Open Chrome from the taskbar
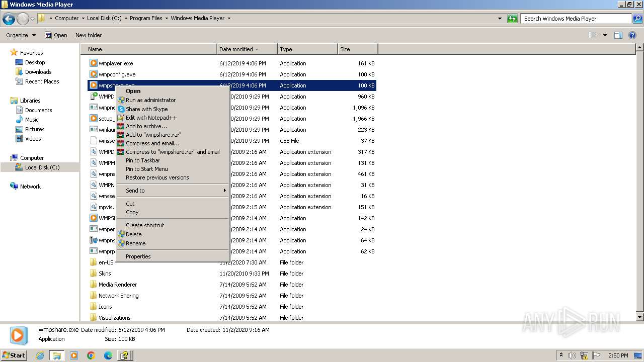This screenshot has width=644, height=362. [91, 355]
